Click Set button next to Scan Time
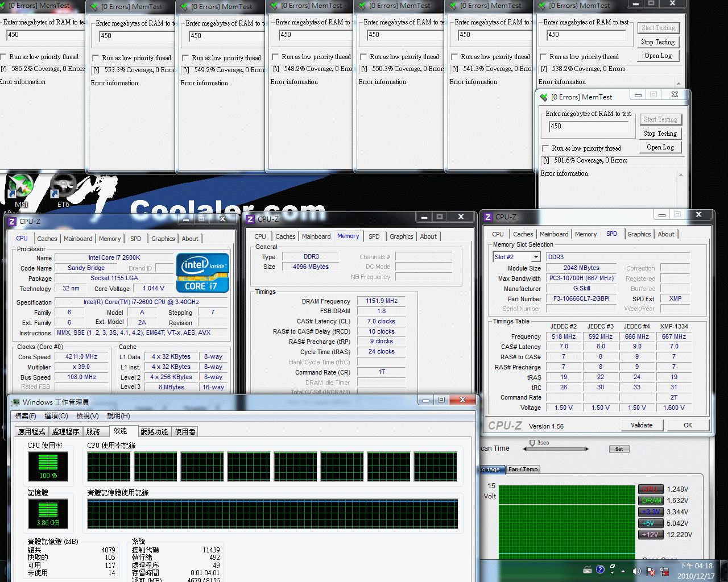The height and width of the screenshot is (582, 728). coord(619,449)
